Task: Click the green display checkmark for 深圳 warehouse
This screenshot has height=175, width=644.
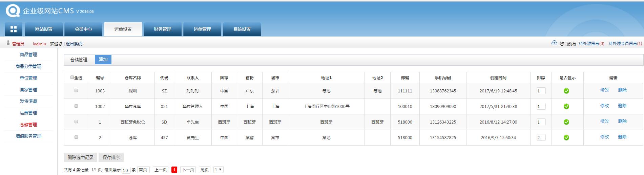Action: tap(566, 91)
